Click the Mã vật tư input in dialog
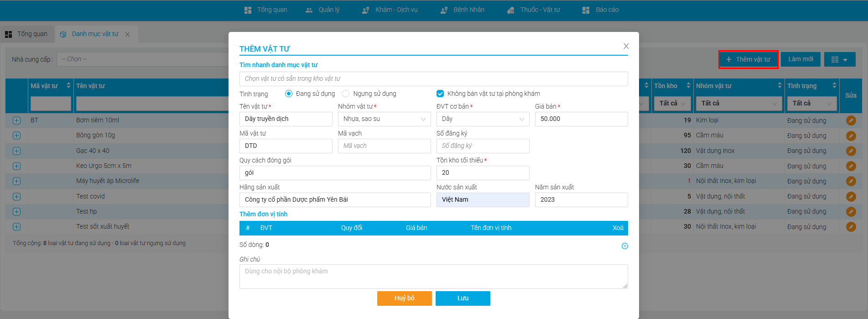 pyautogui.click(x=286, y=146)
